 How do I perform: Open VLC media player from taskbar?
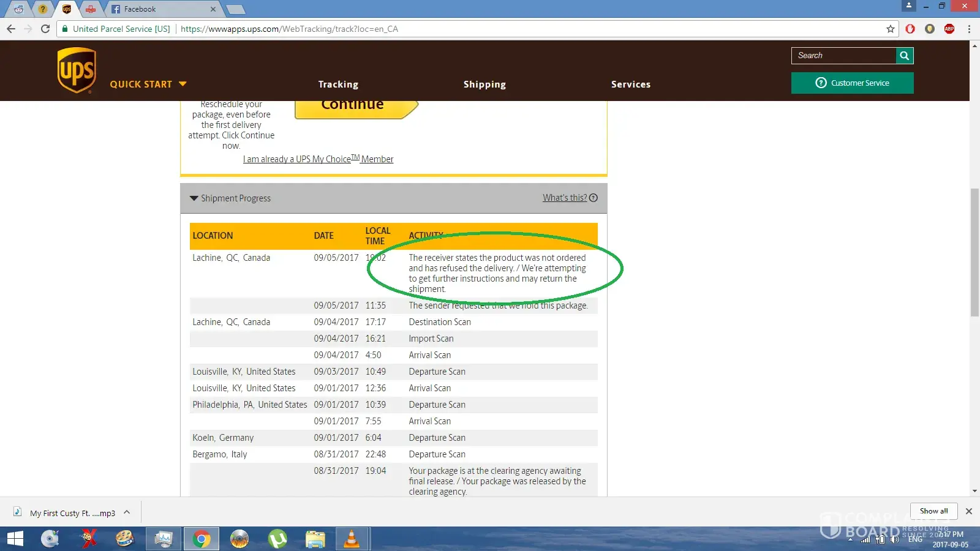[x=352, y=539]
